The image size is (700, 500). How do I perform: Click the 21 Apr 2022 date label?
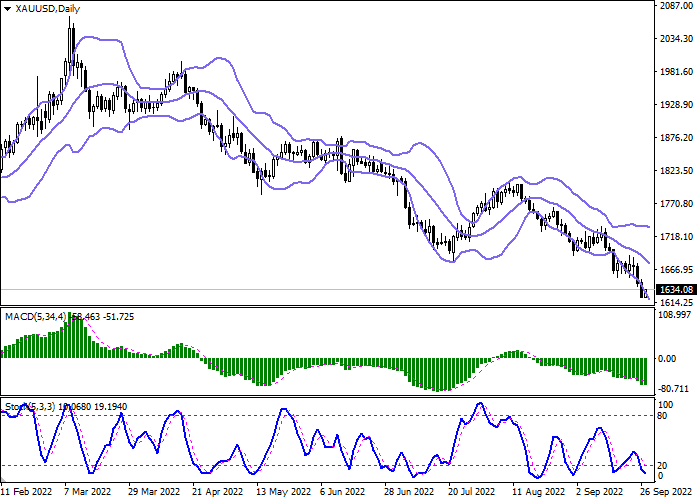[217, 492]
